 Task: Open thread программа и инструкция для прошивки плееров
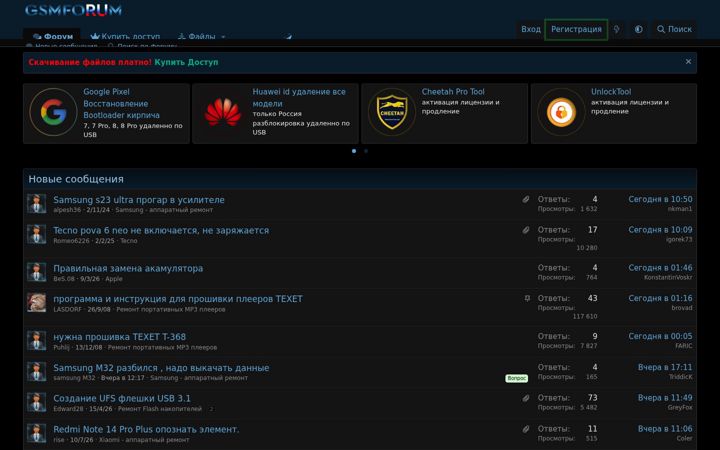(x=178, y=299)
